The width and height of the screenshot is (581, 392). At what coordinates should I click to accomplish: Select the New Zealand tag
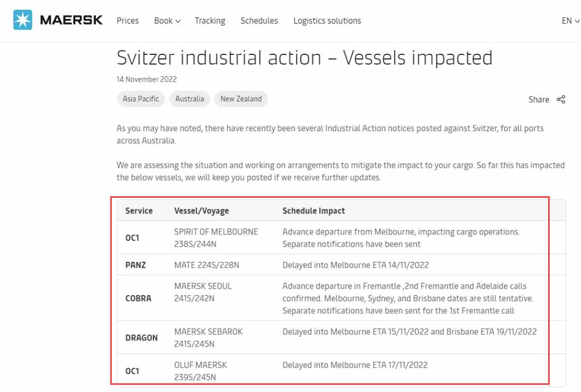tap(241, 99)
